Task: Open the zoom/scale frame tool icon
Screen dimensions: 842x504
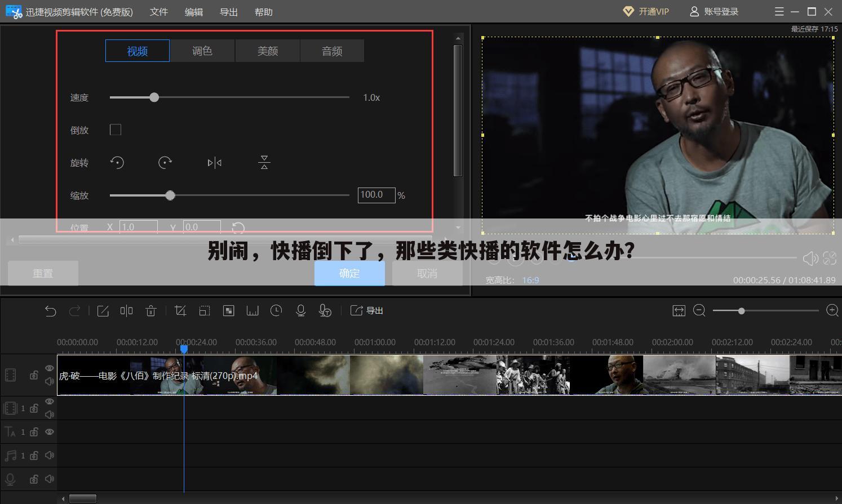Action: point(205,311)
